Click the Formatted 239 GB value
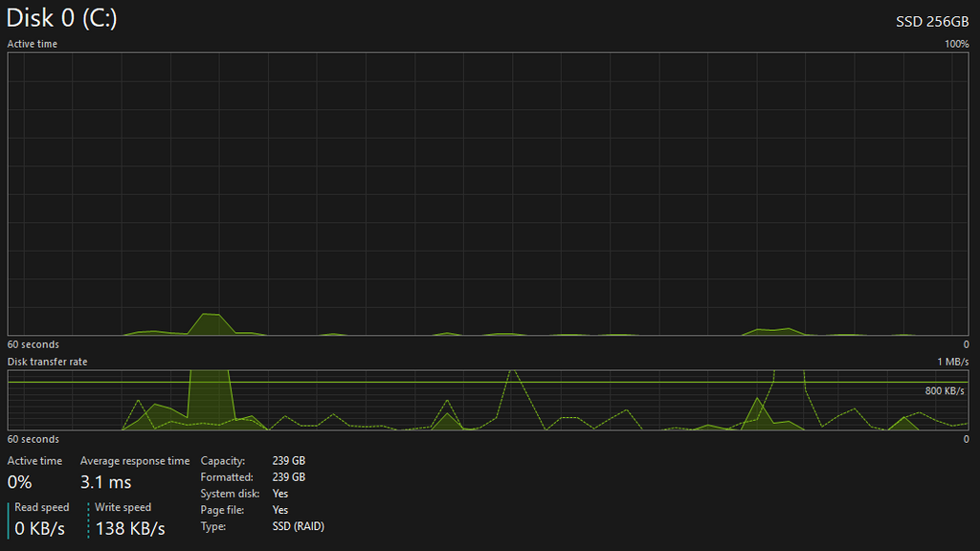 [289, 476]
